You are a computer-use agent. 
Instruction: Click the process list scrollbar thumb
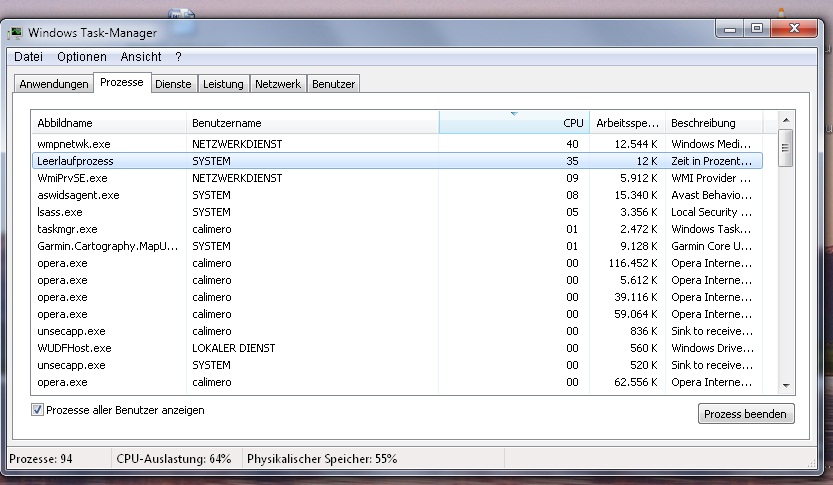786,148
